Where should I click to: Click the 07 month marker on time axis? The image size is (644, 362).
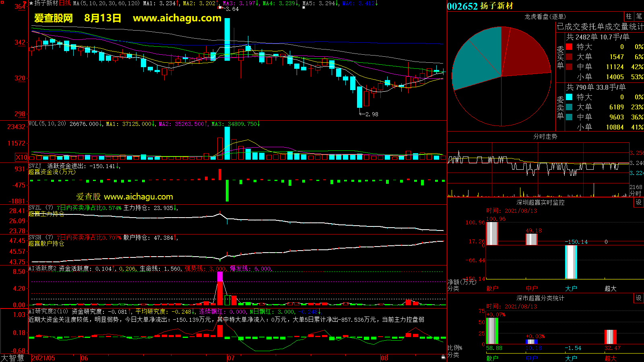click(x=231, y=358)
